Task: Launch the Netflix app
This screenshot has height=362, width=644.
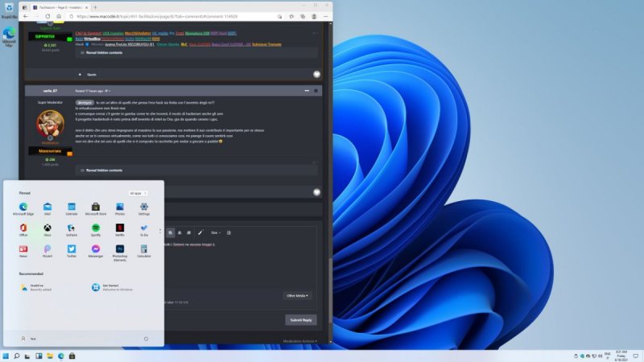Action: [119, 230]
